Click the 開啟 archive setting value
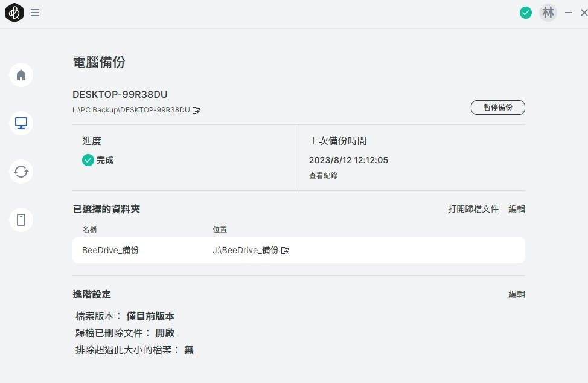 point(165,333)
